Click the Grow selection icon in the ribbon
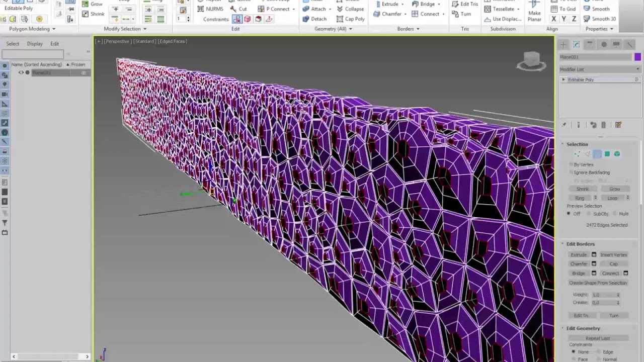The height and width of the screenshot is (362, 644). [x=85, y=4]
